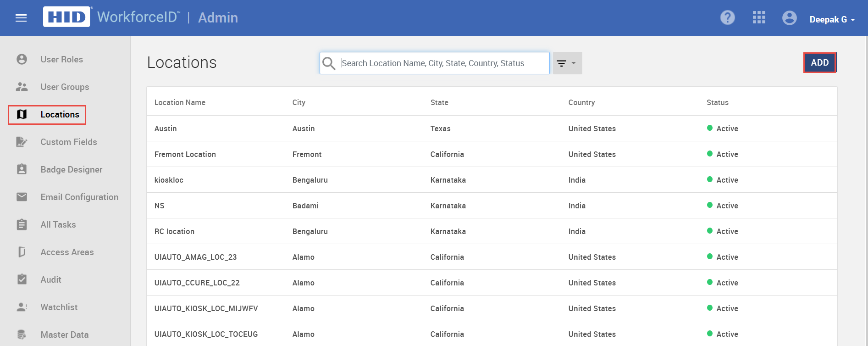This screenshot has width=868, height=346.
Task: Sort by Location Name column header
Action: click(x=180, y=102)
